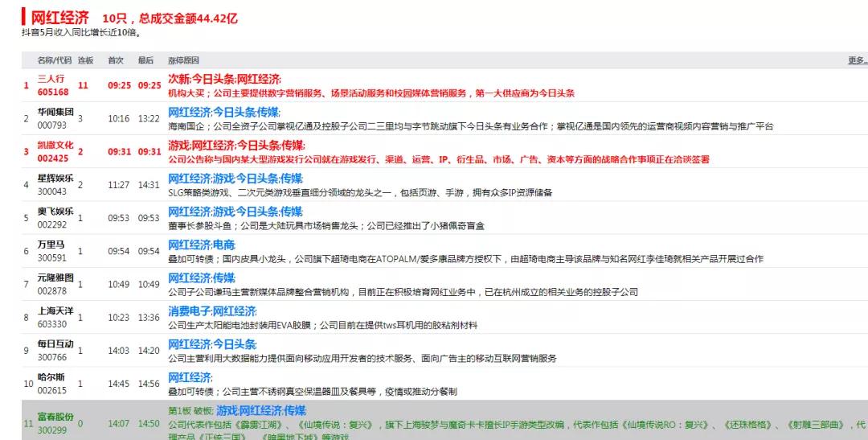
Task: Open stock name 哈尔斯
Action: [51, 377]
